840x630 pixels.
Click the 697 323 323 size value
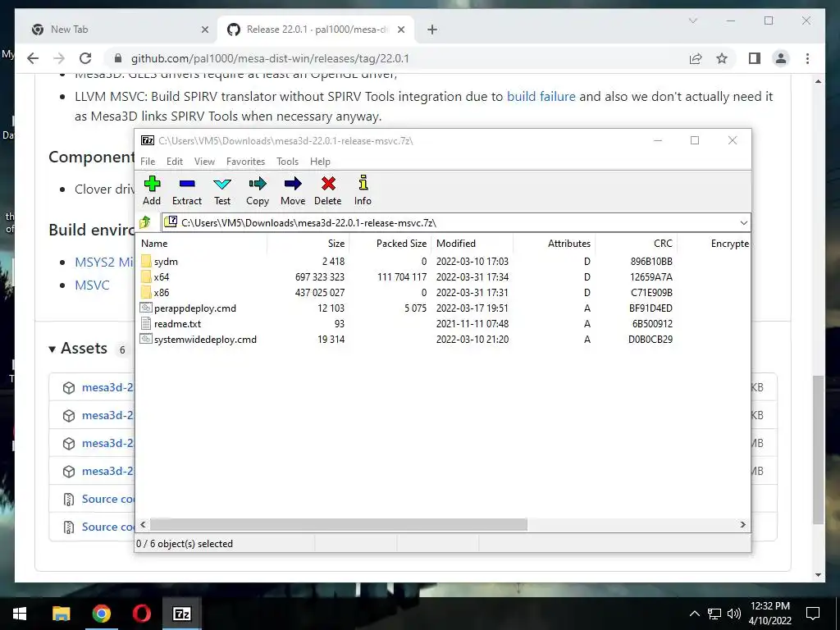click(319, 277)
